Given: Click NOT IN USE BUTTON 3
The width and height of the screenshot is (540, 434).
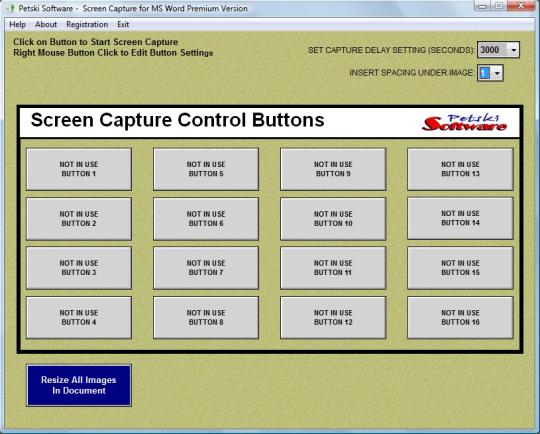Looking at the screenshot, I should [79, 268].
